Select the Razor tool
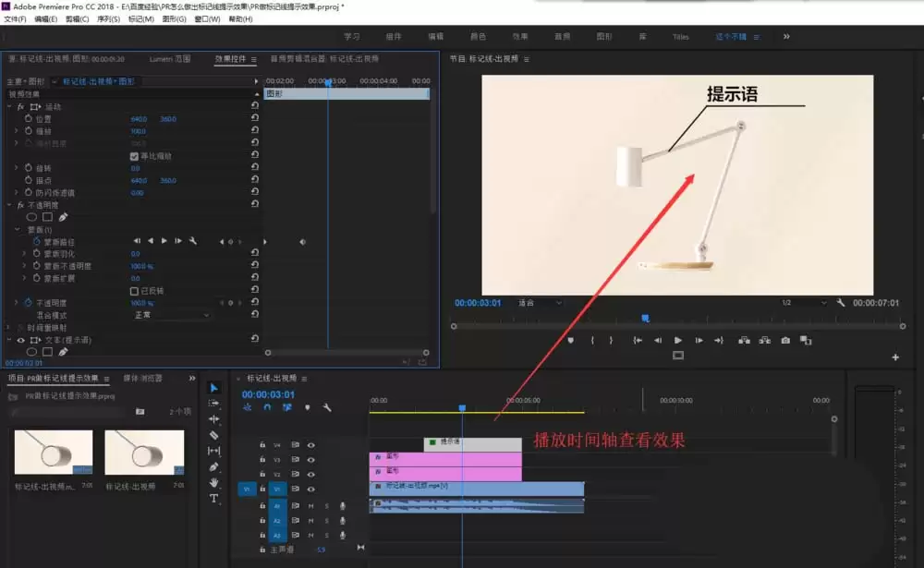This screenshot has width=924, height=568. pyautogui.click(x=214, y=435)
